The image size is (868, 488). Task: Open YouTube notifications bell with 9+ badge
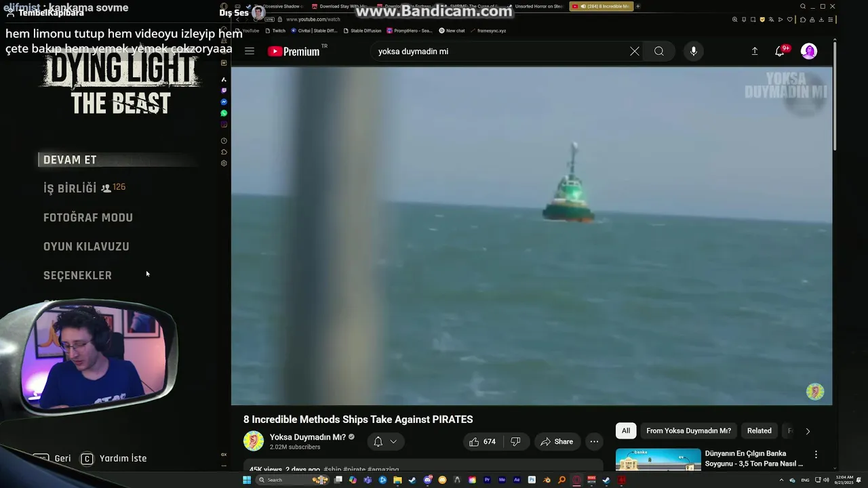[x=781, y=51]
